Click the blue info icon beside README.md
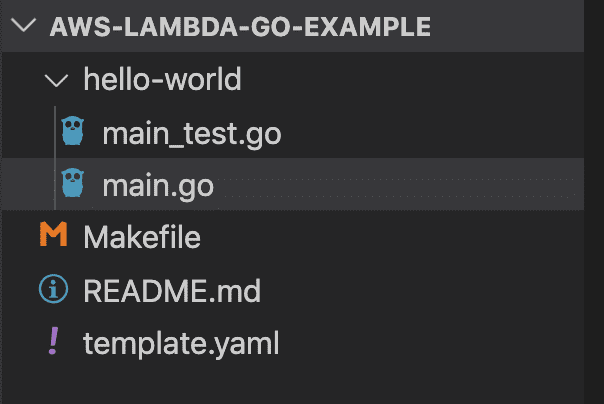Image resolution: width=604 pixels, height=404 pixels. tap(54, 289)
